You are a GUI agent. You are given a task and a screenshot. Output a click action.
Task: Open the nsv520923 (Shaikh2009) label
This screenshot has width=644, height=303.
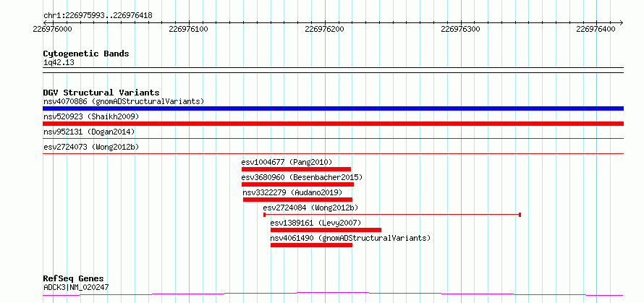click(91, 116)
